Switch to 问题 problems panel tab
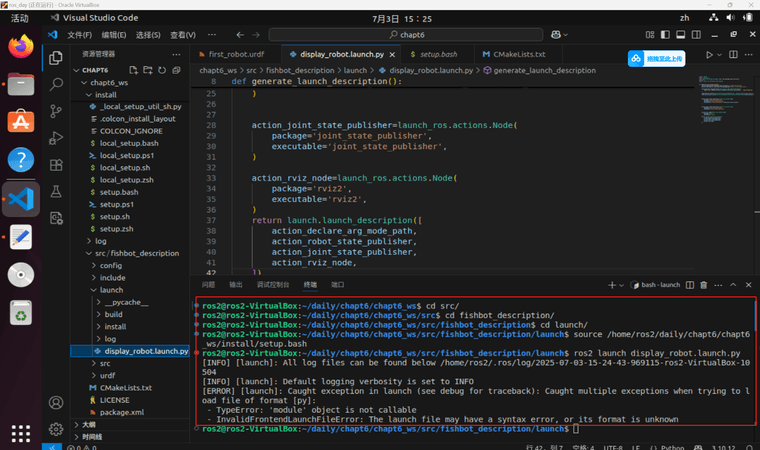Image resolution: width=760 pixels, height=450 pixels. [x=208, y=285]
